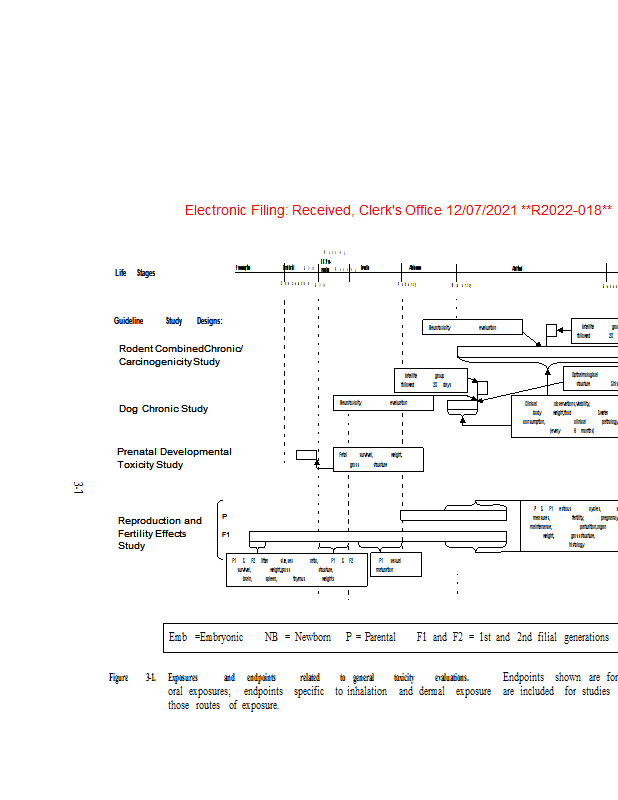Select the F1 sexual maturation box
Image resolution: width=618 pixels, height=800 pixels.
395,565
